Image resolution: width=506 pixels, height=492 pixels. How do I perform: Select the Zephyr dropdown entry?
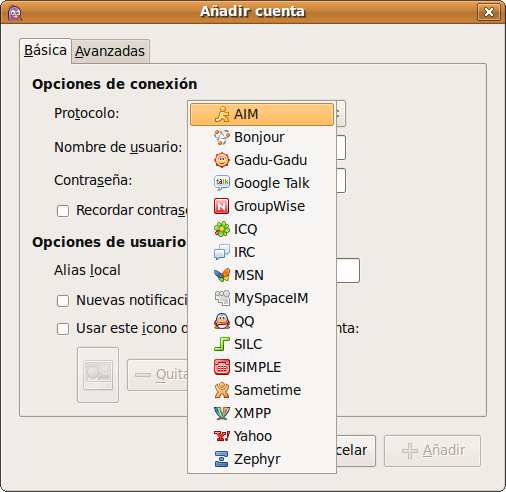(262, 459)
